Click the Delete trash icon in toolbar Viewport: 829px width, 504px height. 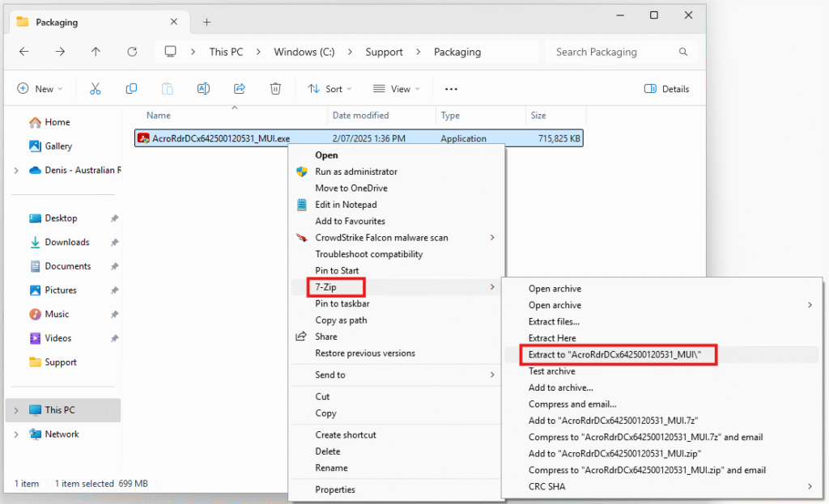[x=275, y=89]
